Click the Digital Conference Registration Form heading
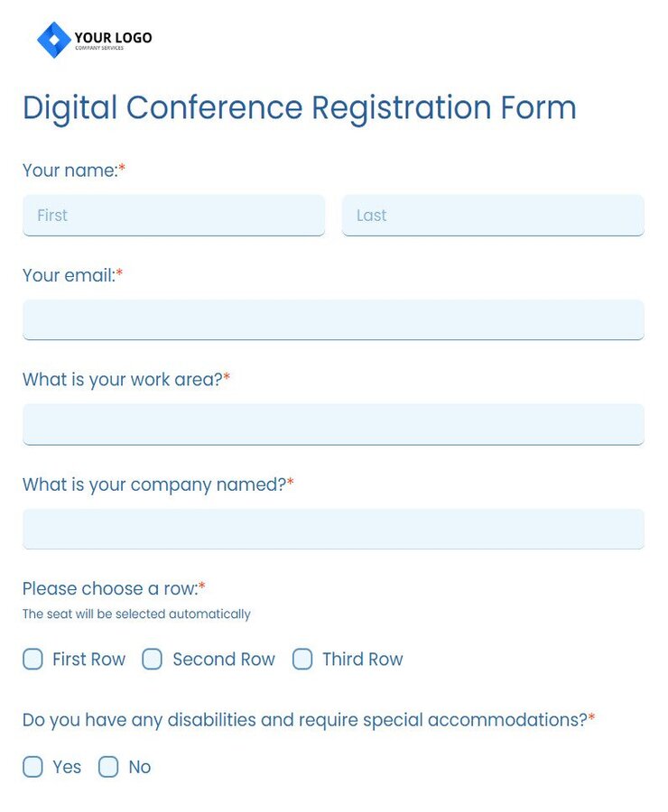The width and height of the screenshot is (668, 812). (x=299, y=107)
